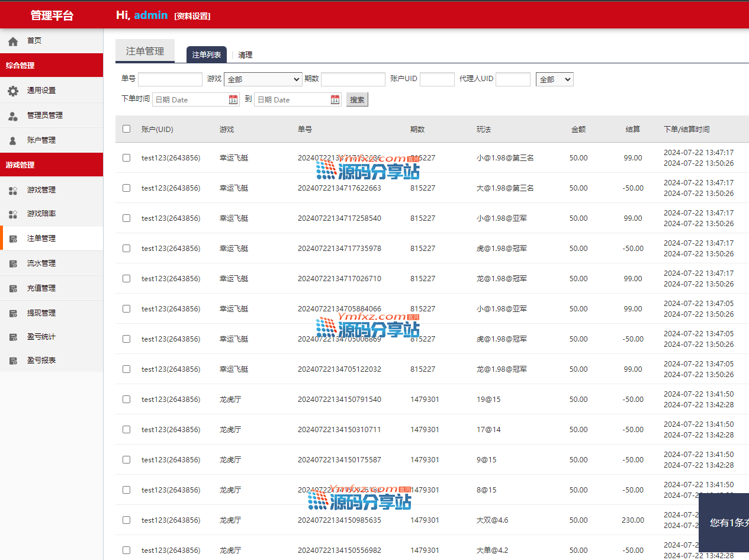Image resolution: width=749 pixels, height=560 pixels.
Task: Click the gear icon for 通用设置
Action: (13, 91)
